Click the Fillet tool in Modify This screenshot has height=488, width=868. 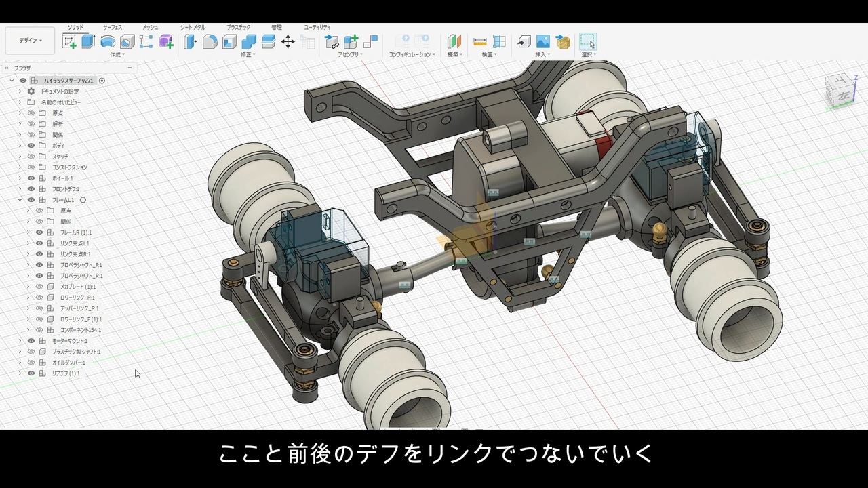click(x=210, y=42)
